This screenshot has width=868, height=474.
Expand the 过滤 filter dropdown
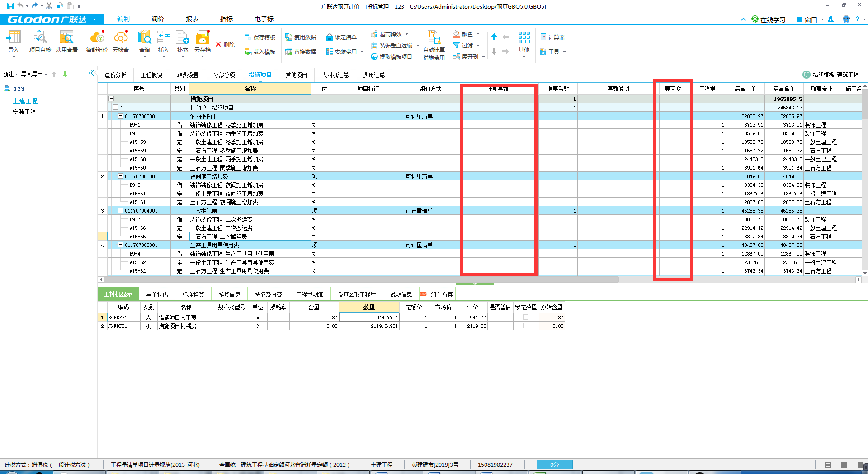pos(478,45)
